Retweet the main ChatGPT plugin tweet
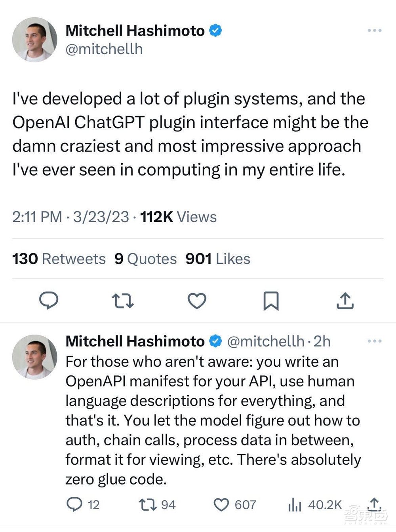396x532 pixels. tap(123, 301)
